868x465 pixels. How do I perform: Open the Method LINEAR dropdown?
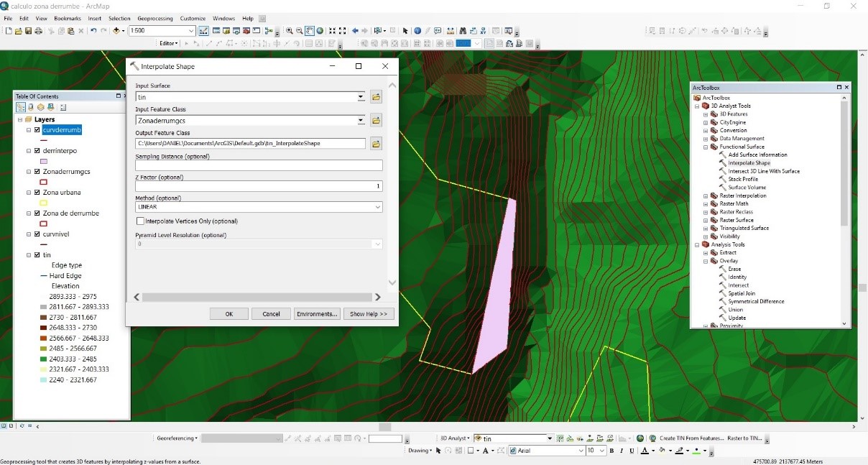[377, 207]
